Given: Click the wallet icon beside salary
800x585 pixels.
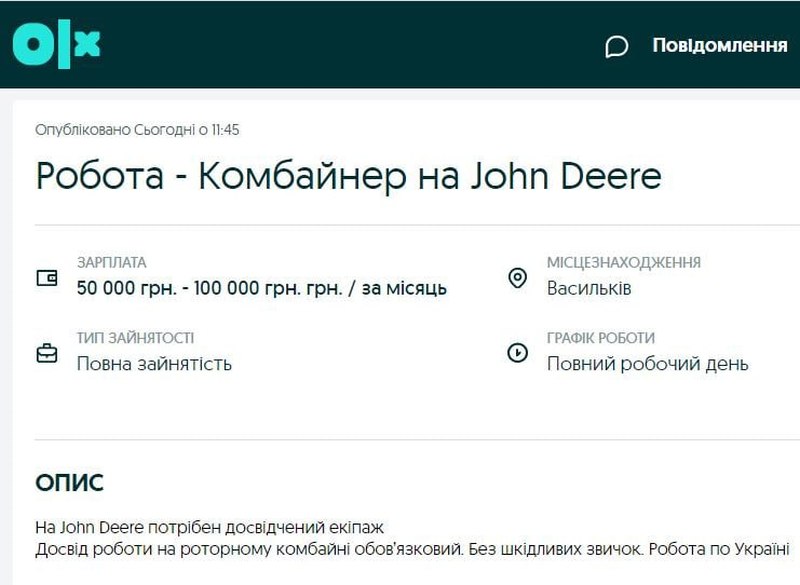Looking at the screenshot, I should tap(47, 278).
